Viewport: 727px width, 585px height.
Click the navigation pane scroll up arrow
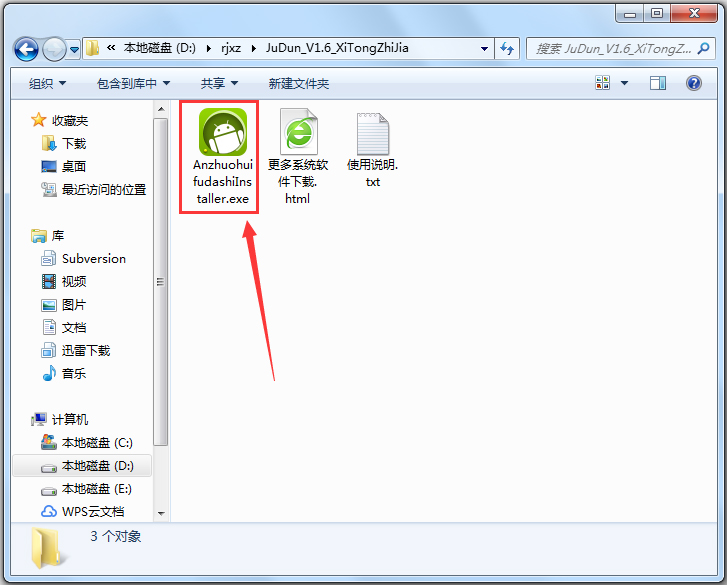click(x=161, y=109)
